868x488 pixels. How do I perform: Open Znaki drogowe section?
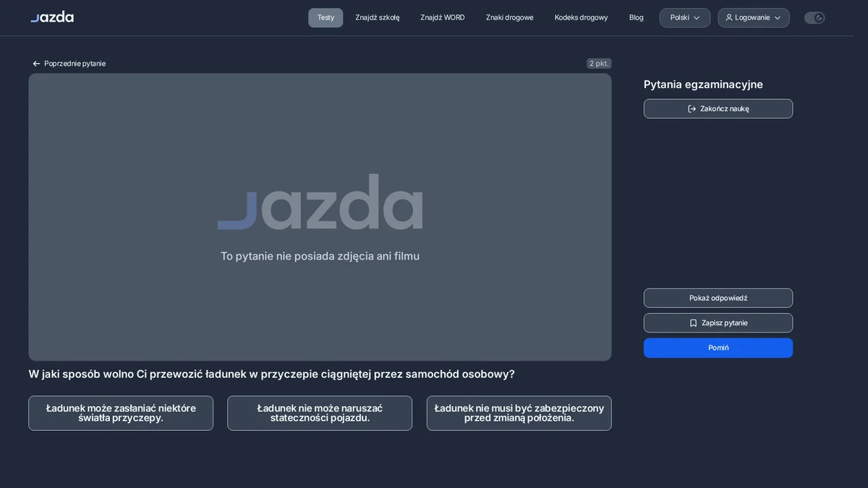(510, 17)
